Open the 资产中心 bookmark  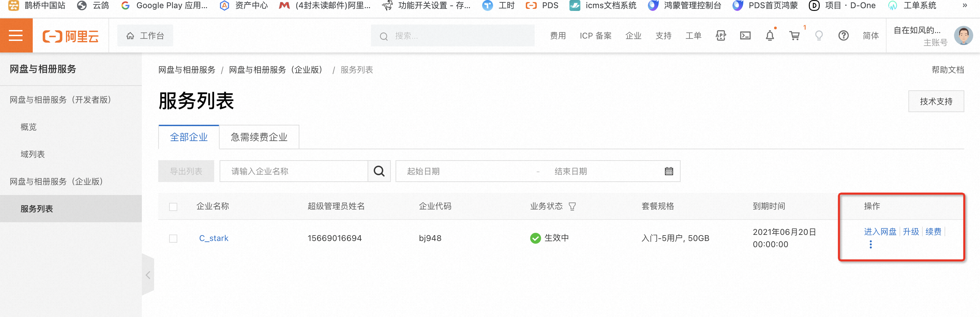pos(244,5)
